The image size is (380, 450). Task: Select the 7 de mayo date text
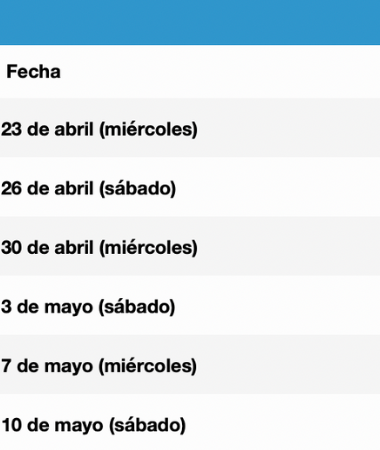[x=47, y=367]
